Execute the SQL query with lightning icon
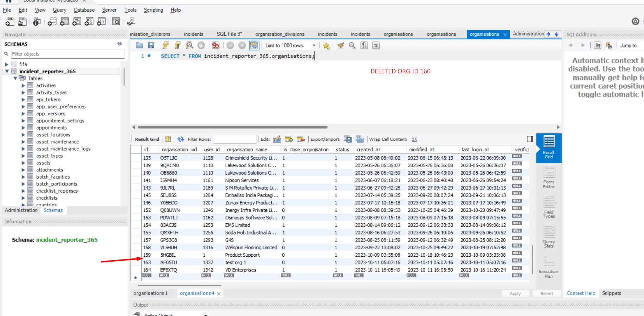The width and height of the screenshot is (644, 316). click(x=166, y=45)
